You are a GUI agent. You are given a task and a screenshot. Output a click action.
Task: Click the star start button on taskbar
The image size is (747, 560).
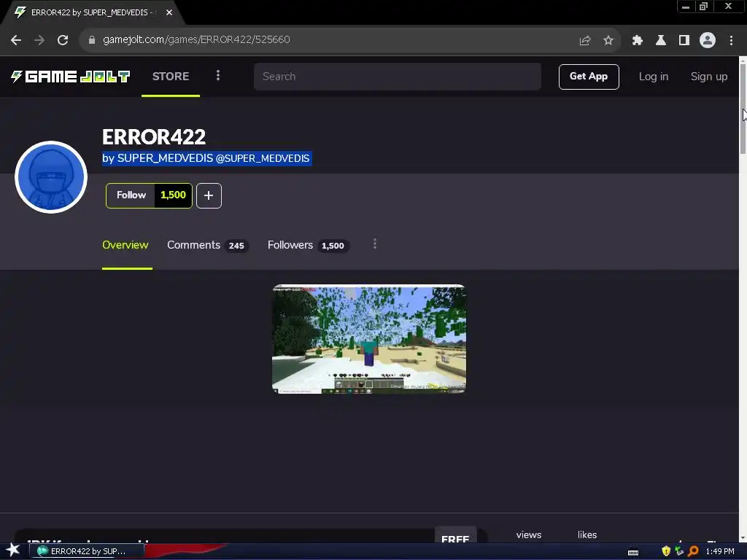[13, 551]
